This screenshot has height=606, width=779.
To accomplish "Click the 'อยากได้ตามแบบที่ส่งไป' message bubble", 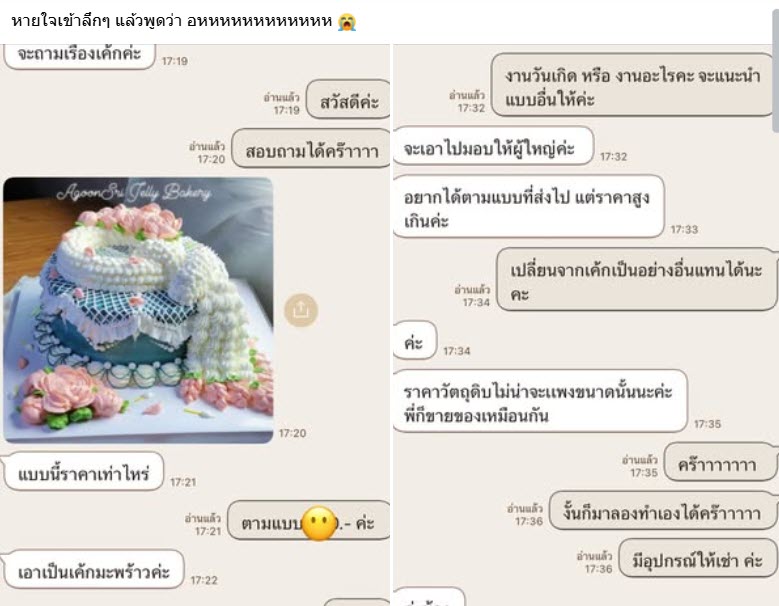I will coord(529,206).
